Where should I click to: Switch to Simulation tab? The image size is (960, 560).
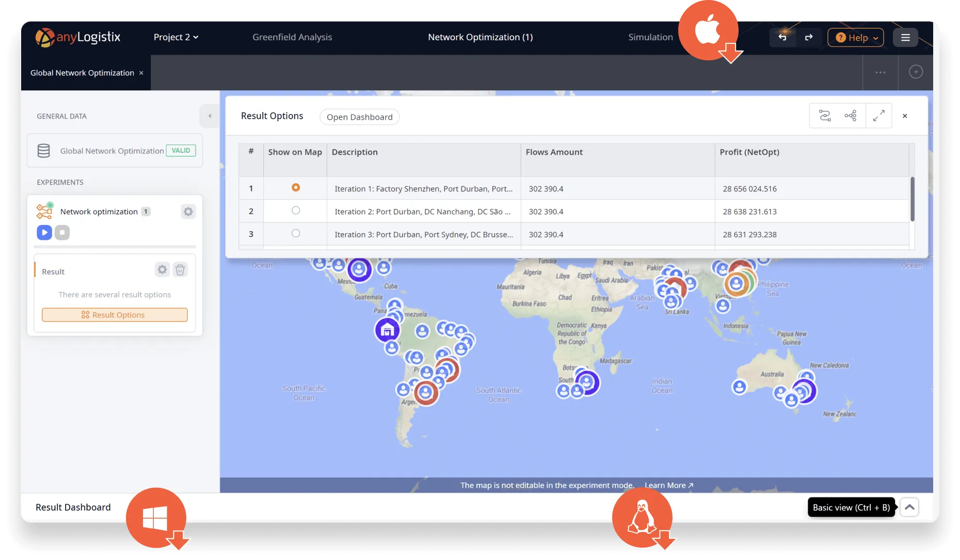650,37
